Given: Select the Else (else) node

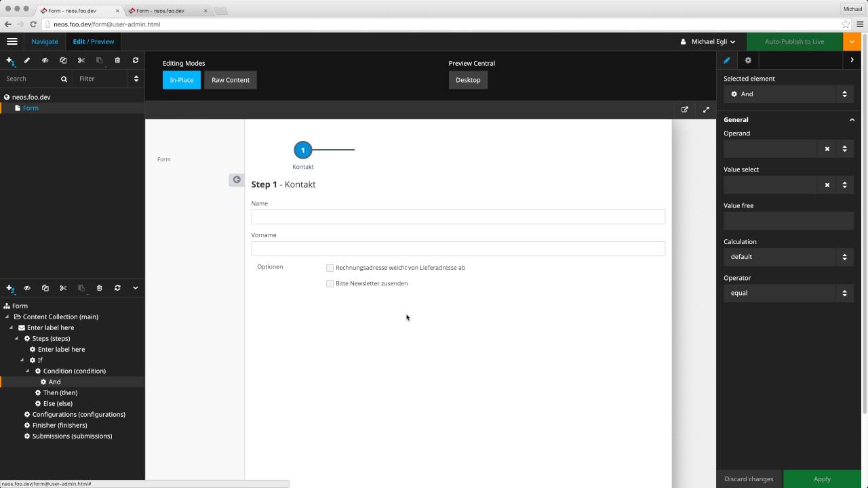Looking at the screenshot, I should point(58,403).
